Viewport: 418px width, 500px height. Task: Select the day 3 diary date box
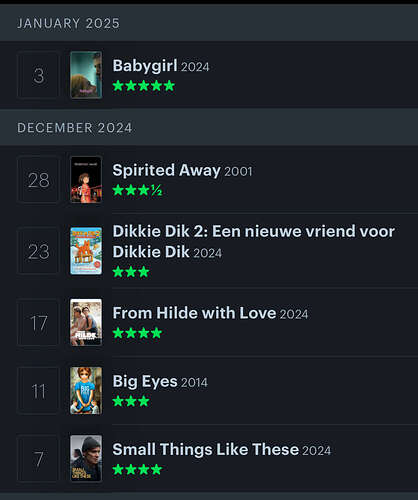38,75
